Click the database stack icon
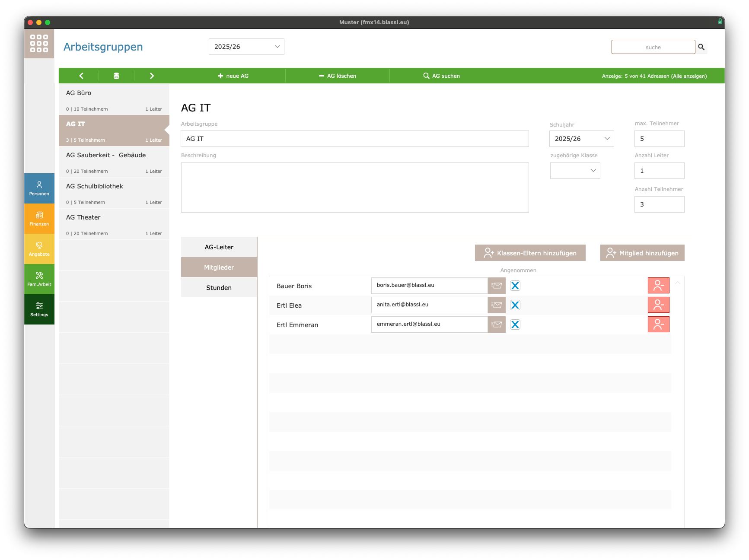The height and width of the screenshot is (560, 749). pyautogui.click(x=116, y=76)
